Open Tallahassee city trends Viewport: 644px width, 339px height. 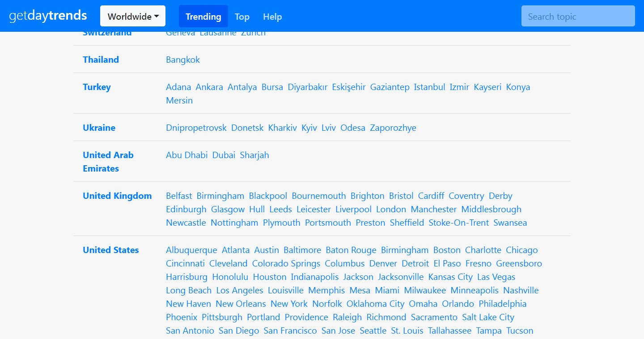pos(449,330)
